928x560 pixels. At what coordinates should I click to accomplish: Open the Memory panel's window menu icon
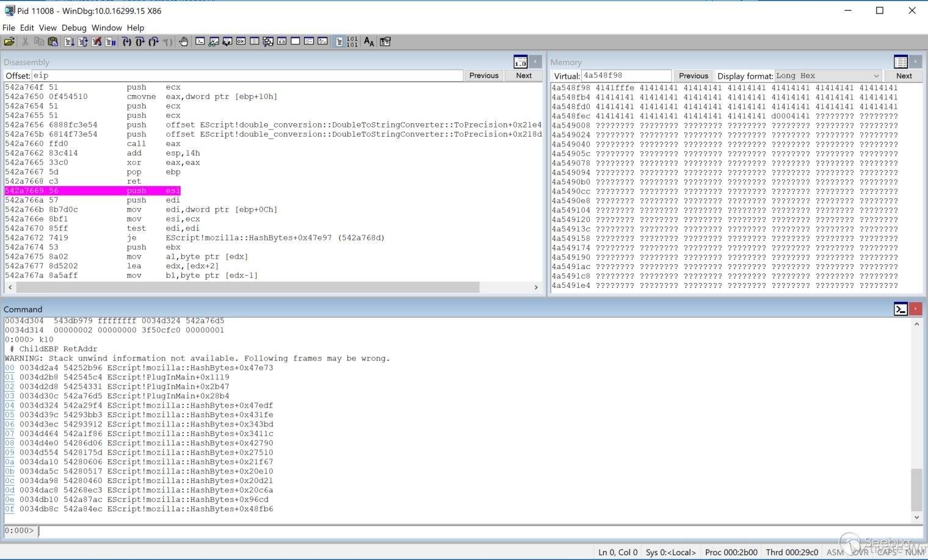[x=901, y=62]
